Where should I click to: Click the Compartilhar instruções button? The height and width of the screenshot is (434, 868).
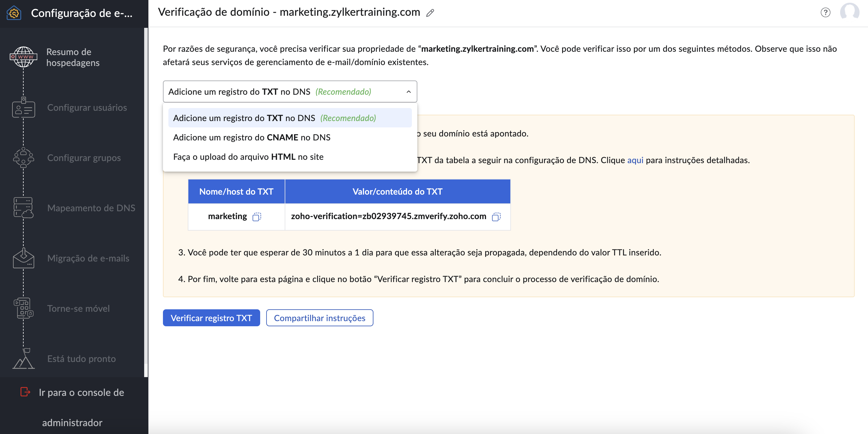point(320,318)
